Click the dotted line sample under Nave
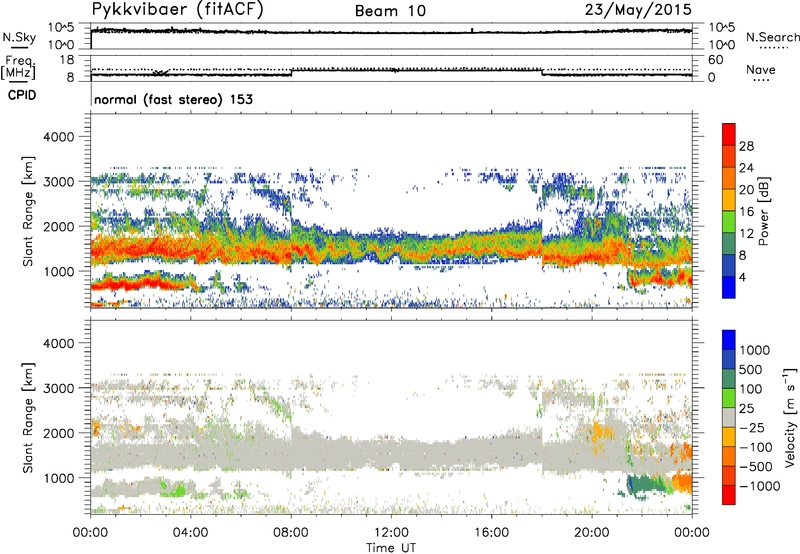 point(761,80)
